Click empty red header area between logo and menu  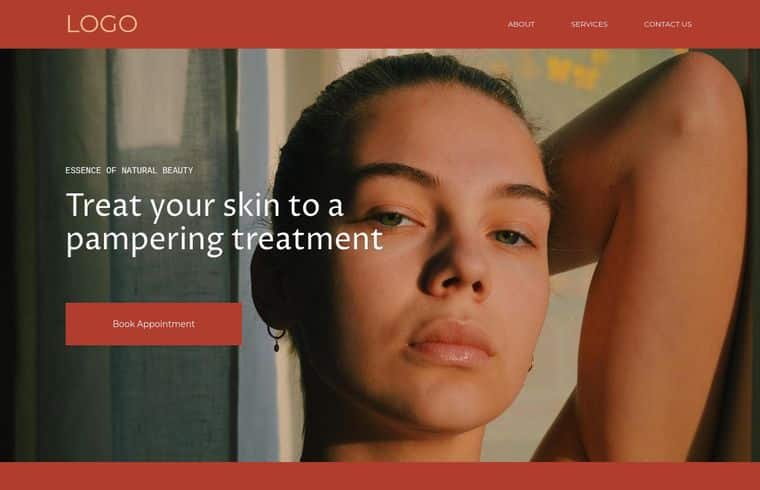320,24
